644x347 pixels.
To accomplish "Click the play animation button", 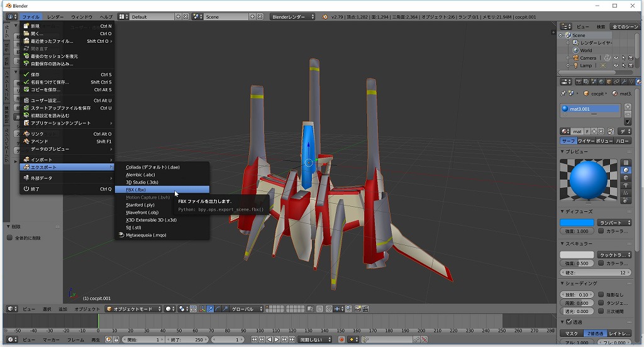I will click(277, 339).
